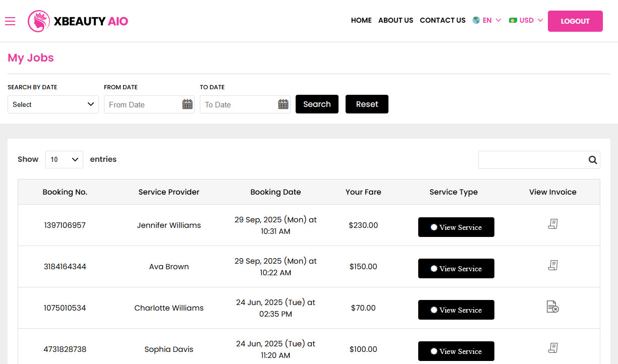This screenshot has width=618, height=364.
Task: Navigate to CONTACT US
Action: tap(442, 20)
